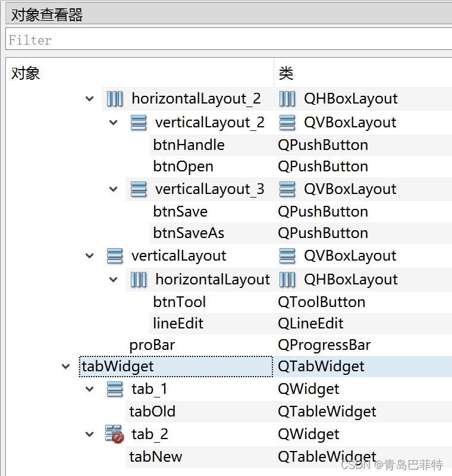Collapse the tabWidget tree node
This screenshot has width=452, height=476.
pos(65,366)
